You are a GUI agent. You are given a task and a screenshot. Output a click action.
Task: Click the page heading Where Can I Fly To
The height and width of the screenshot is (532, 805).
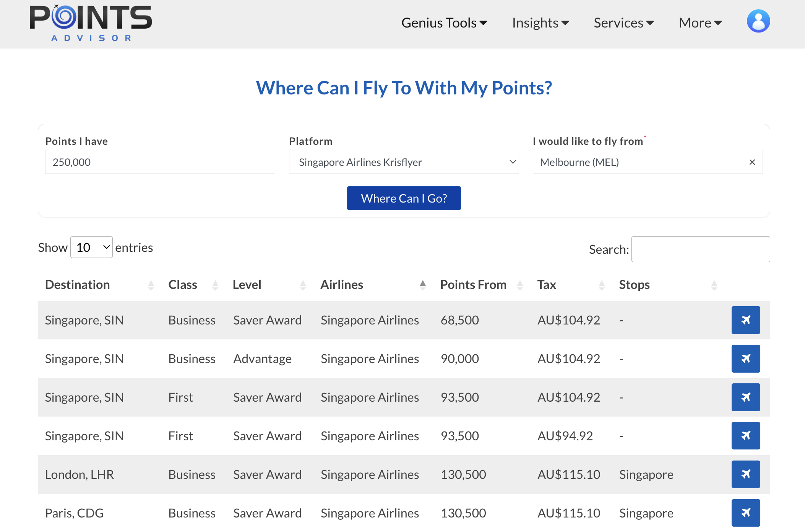[x=404, y=88]
